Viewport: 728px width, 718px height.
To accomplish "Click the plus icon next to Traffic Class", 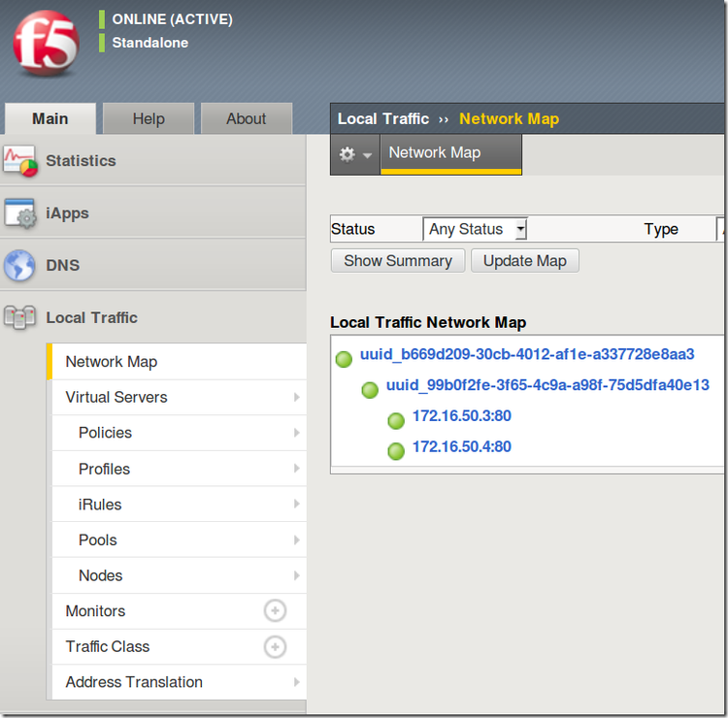I will 275,646.
